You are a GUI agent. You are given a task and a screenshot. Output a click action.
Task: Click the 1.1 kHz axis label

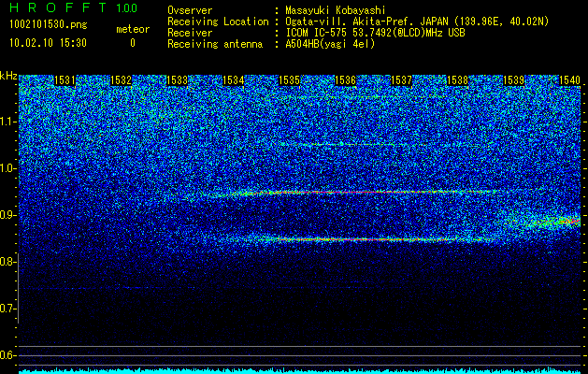click(7, 122)
